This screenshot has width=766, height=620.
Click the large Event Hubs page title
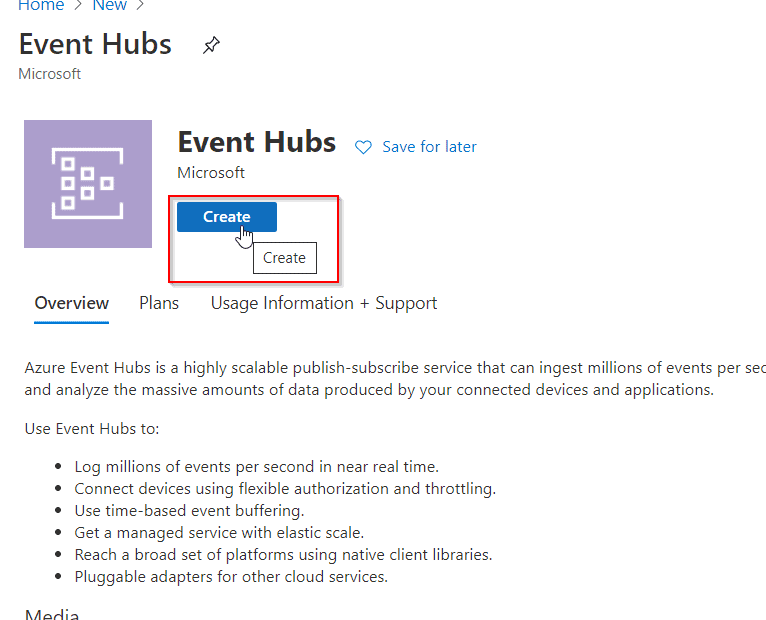[95, 44]
